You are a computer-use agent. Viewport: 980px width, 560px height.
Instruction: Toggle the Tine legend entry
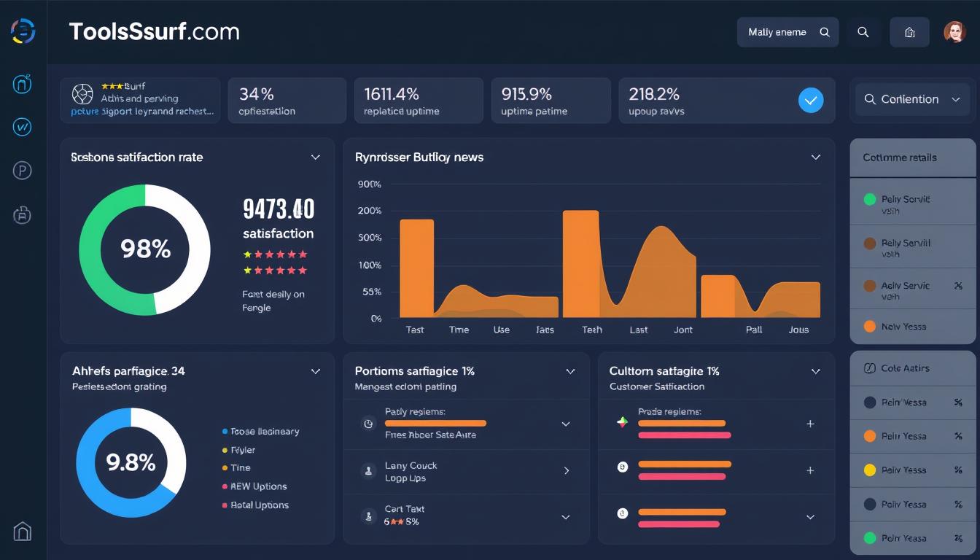tap(236, 468)
